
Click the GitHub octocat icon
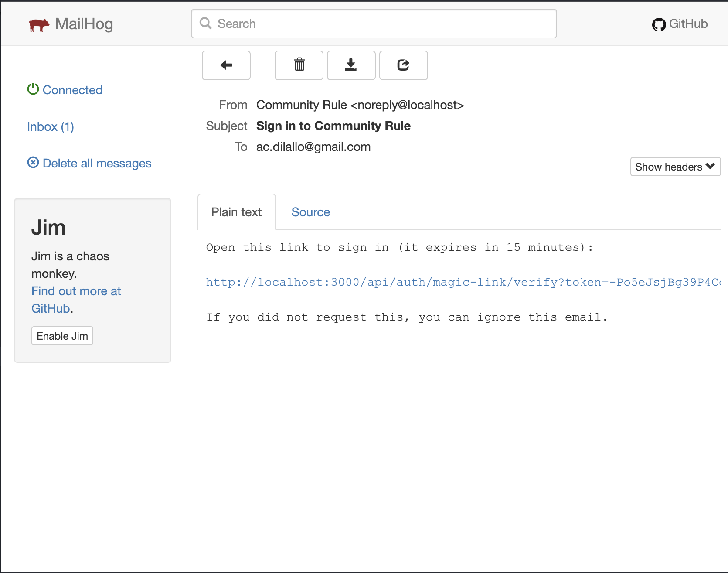(659, 24)
